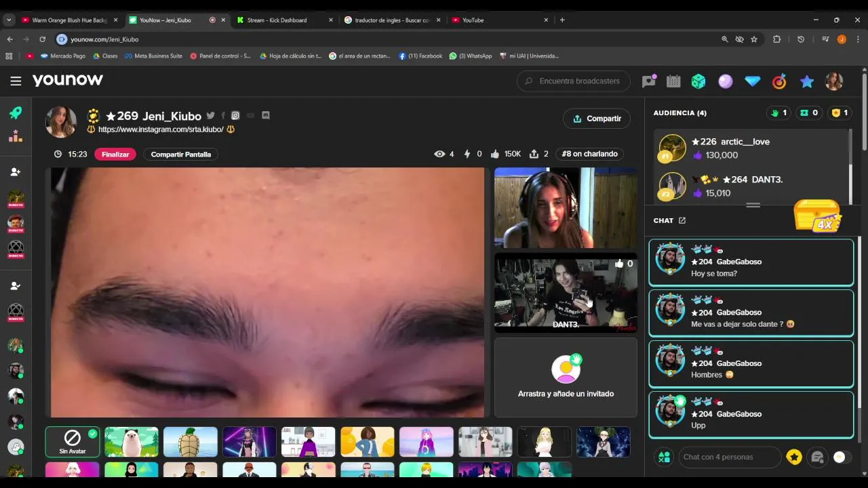The height and width of the screenshot is (488, 868).
Task: Reload the browser page
Action: tap(42, 39)
